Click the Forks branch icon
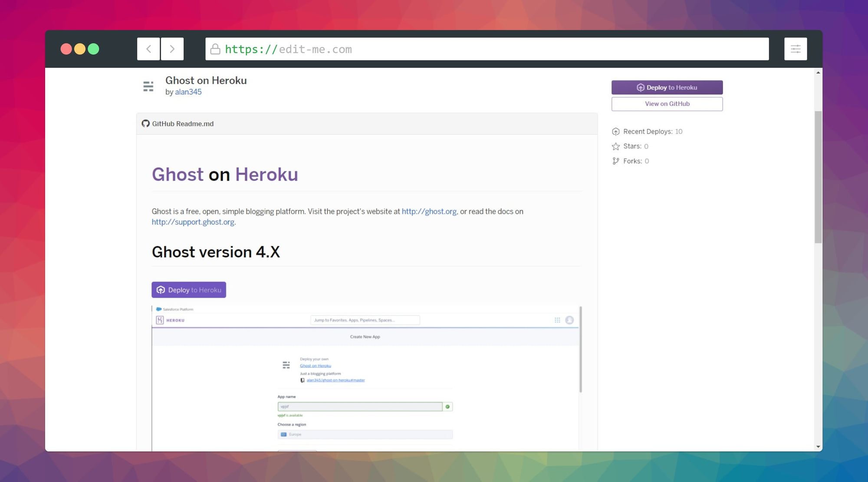This screenshot has width=868, height=482. coord(616,161)
